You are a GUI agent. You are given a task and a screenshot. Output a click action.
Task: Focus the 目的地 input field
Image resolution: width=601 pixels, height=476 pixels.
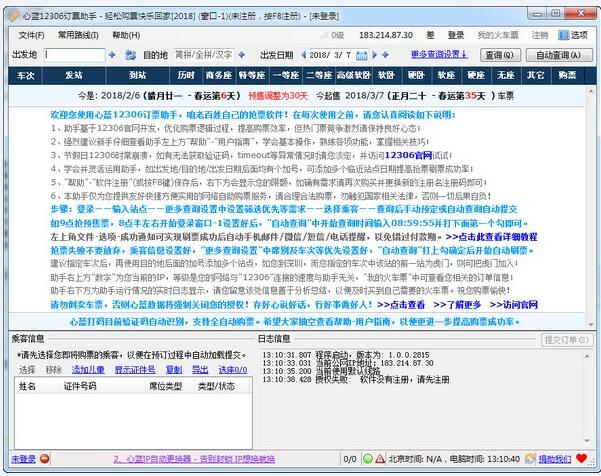tap(204, 55)
